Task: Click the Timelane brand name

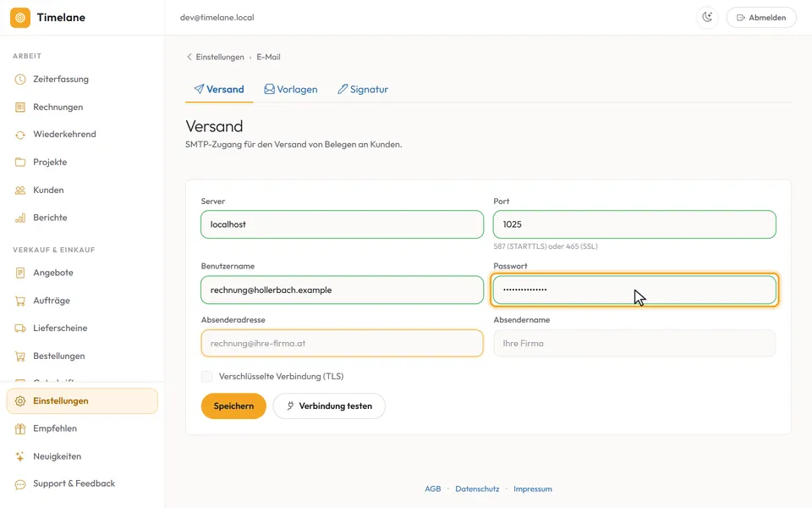Action: tap(61, 18)
